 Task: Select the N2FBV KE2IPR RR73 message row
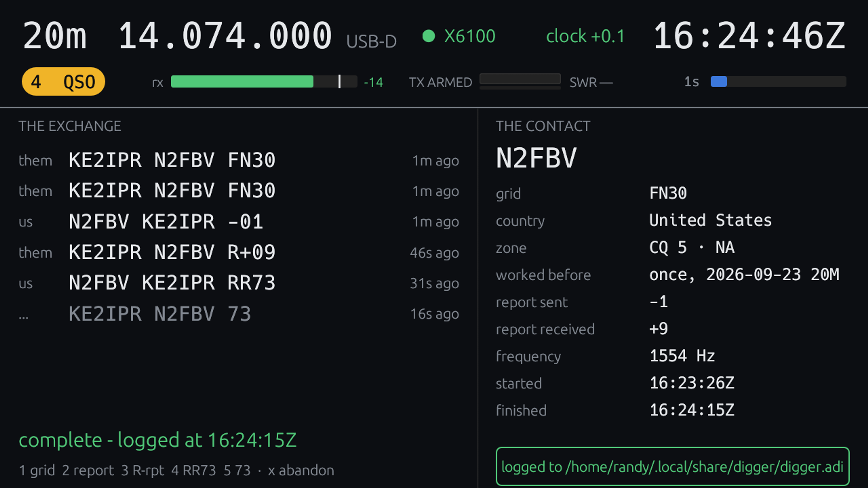tap(239, 283)
